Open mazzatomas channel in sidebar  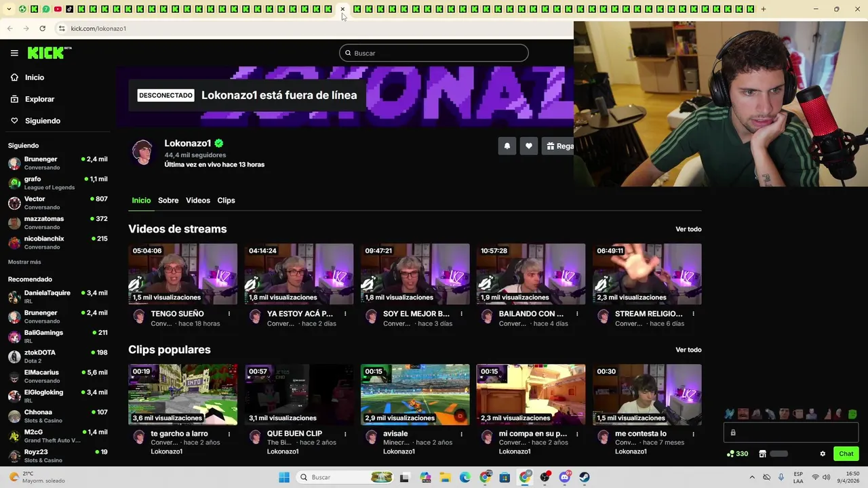[58, 222]
